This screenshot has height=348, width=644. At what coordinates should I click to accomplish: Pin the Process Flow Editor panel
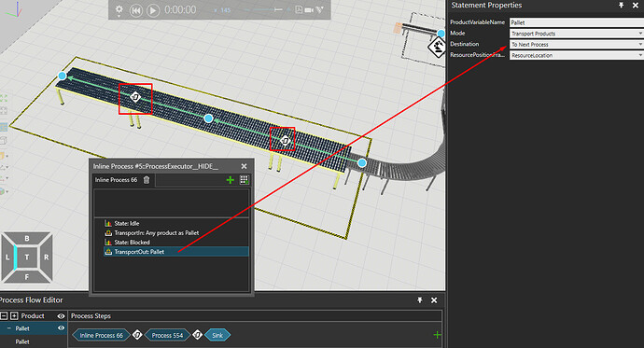click(x=420, y=300)
